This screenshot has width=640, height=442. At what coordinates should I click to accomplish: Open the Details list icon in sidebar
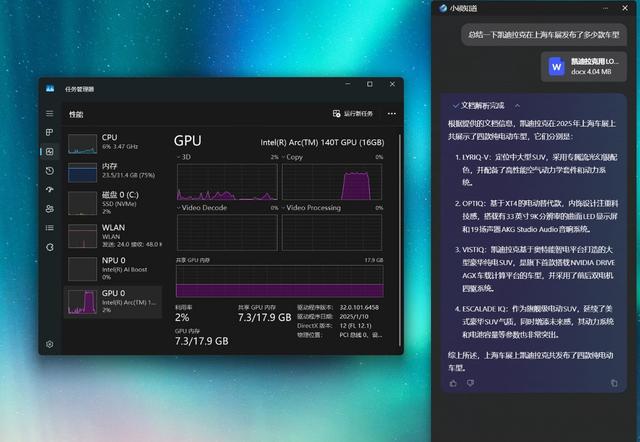point(49,228)
